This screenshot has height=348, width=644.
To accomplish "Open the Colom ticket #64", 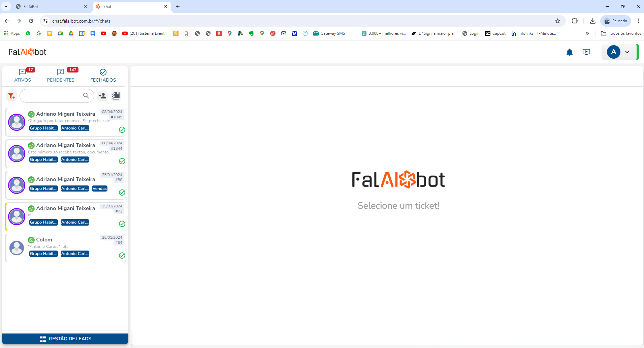I will click(x=65, y=248).
